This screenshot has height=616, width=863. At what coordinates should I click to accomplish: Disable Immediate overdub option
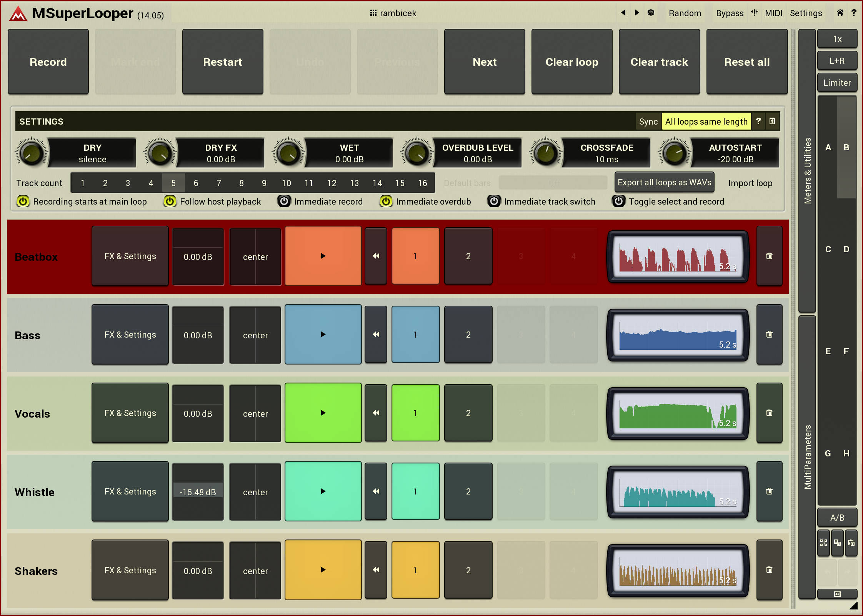point(386,201)
